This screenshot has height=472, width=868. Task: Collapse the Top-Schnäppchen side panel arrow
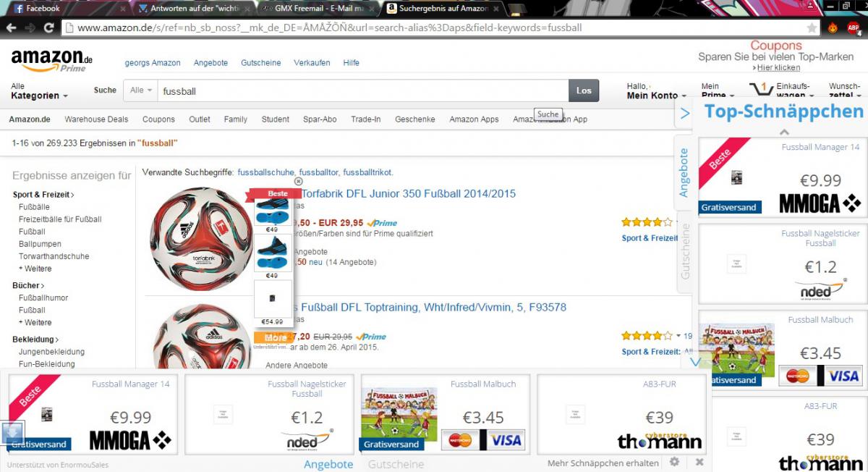tap(684, 113)
